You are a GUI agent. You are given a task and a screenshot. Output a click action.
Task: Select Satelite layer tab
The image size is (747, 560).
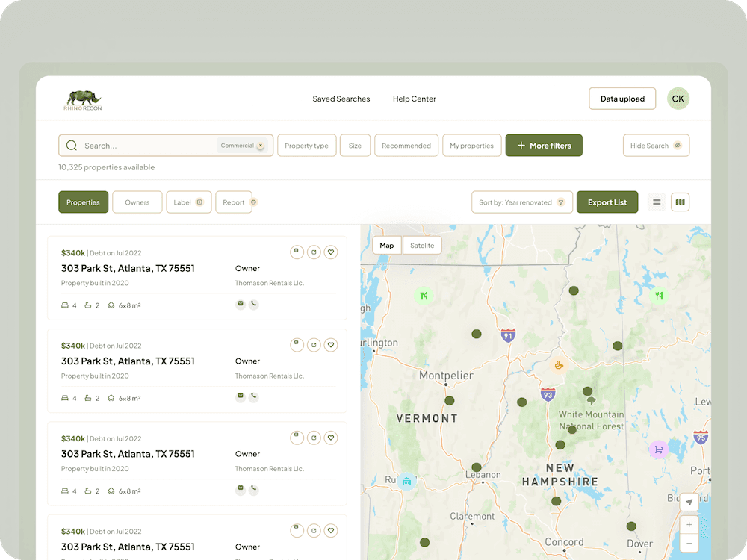tap(422, 245)
